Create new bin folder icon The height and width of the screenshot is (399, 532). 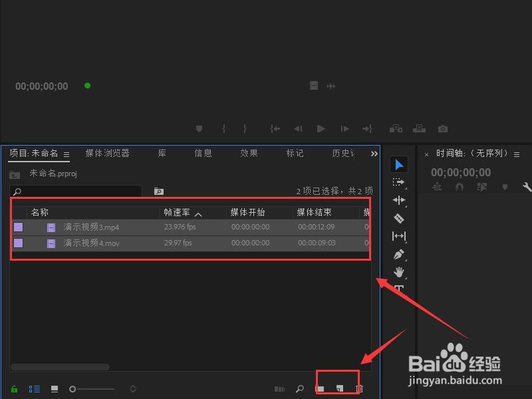320,389
